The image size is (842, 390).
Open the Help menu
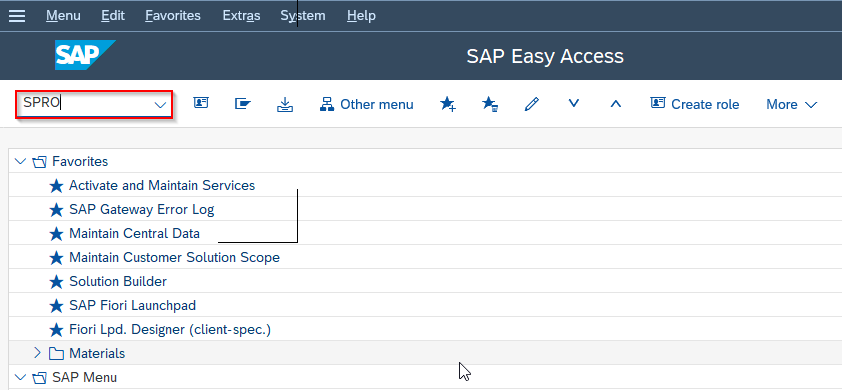pos(361,16)
